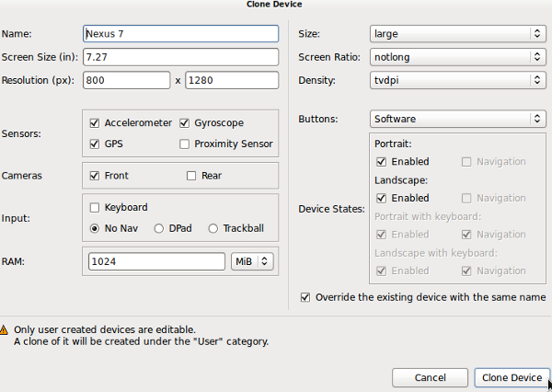Viewport: 552px width, 392px height.
Task: Click the warning icon beside the editable notice
Action: click(x=5, y=329)
